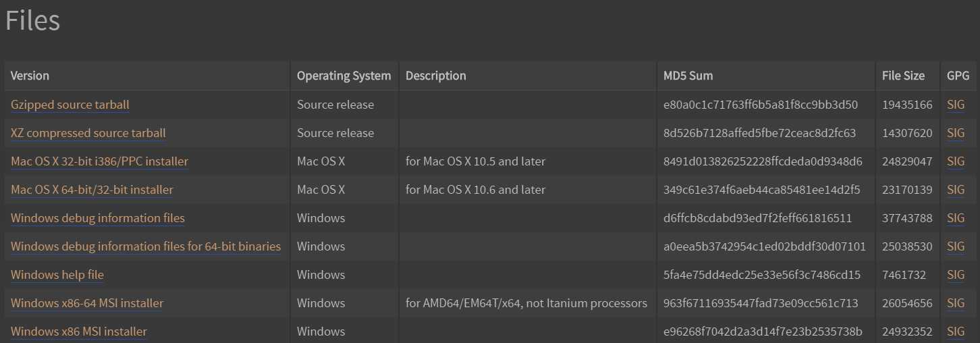This screenshot has height=343, width=980.
Task: Download the Windows x86-64 MSI installer
Action: (x=87, y=303)
